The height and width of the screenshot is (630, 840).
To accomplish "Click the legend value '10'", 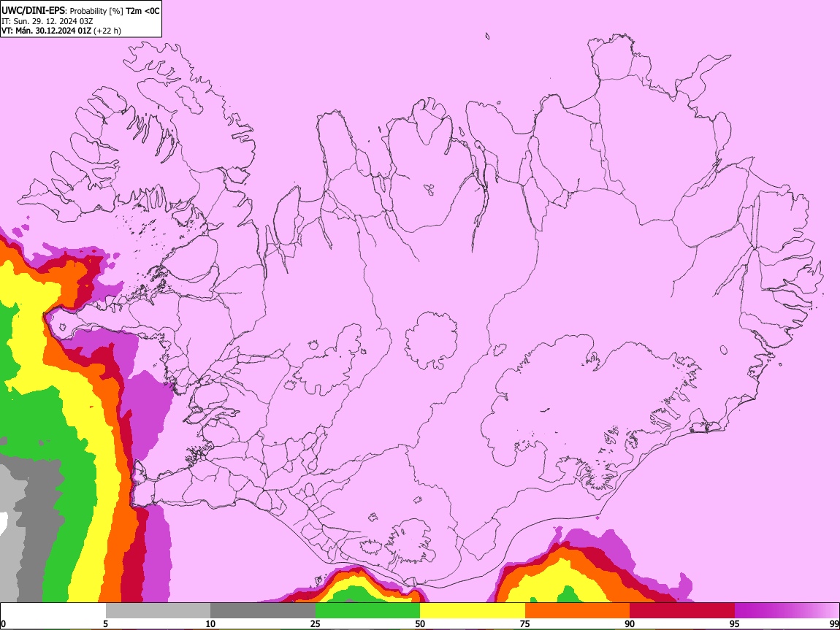I will pos(210,623).
